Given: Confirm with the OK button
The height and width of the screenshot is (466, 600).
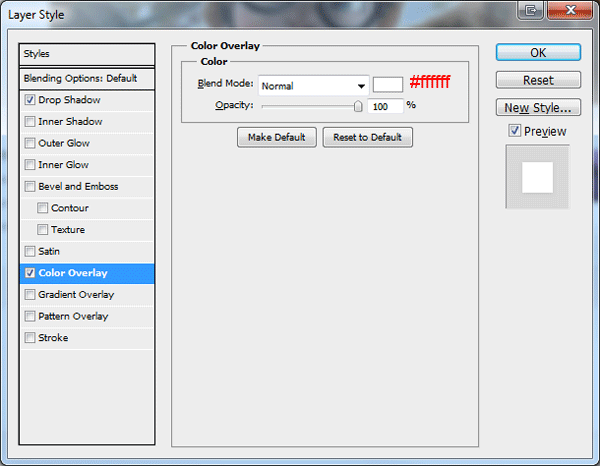Looking at the screenshot, I should 538,52.
